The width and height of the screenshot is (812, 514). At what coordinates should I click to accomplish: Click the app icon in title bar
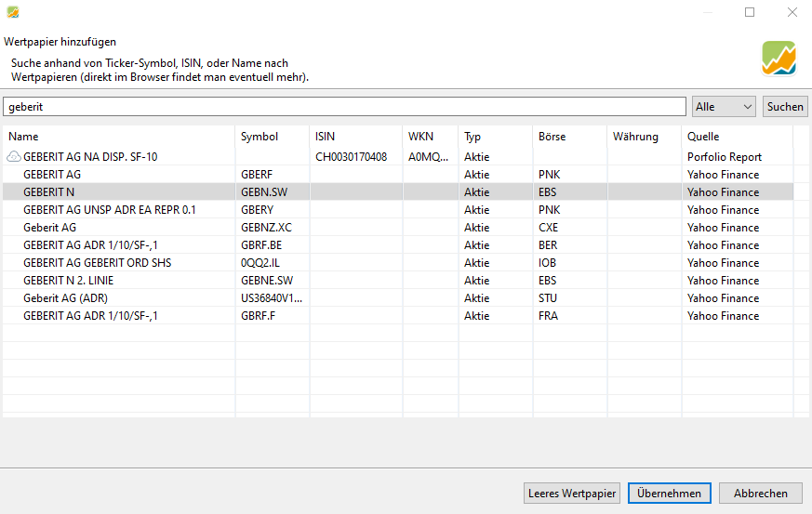coord(13,12)
